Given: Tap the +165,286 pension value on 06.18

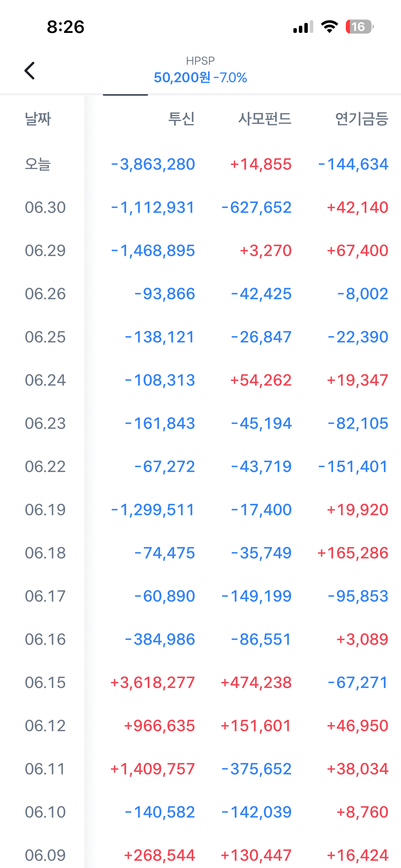Looking at the screenshot, I should pos(353,553).
